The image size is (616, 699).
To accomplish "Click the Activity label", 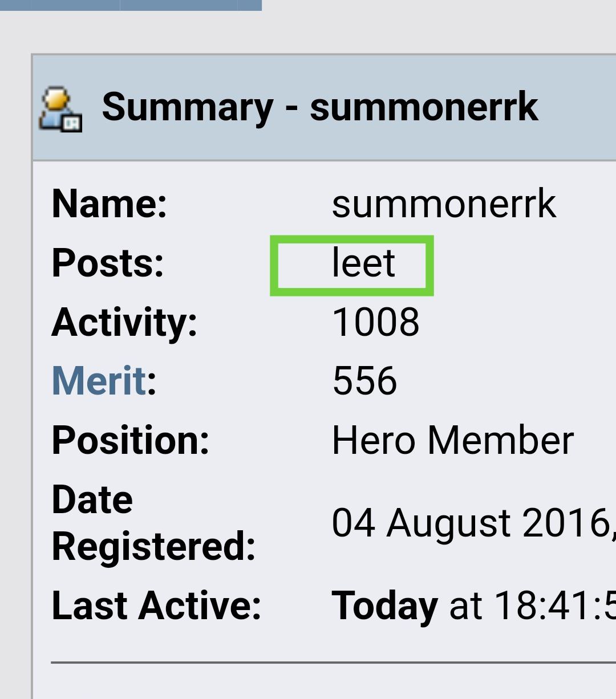I will pyautogui.click(x=124, y=322).
